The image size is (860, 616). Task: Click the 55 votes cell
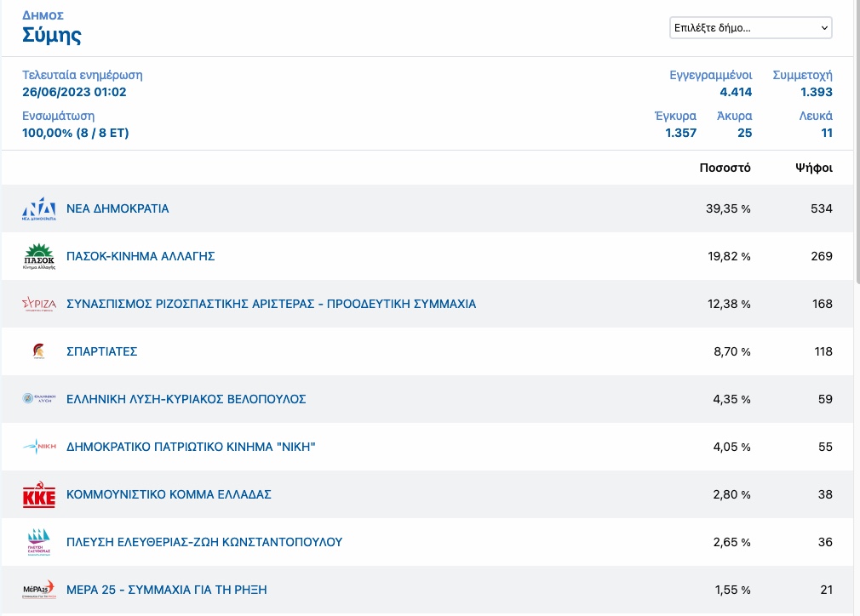(825, 447)
